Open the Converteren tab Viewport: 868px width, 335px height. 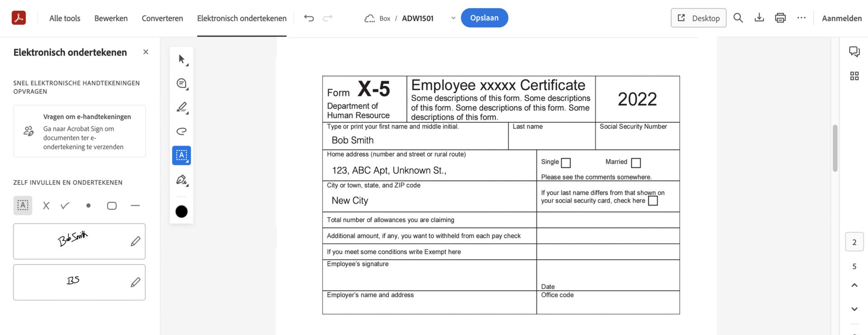tap(162, 18)
